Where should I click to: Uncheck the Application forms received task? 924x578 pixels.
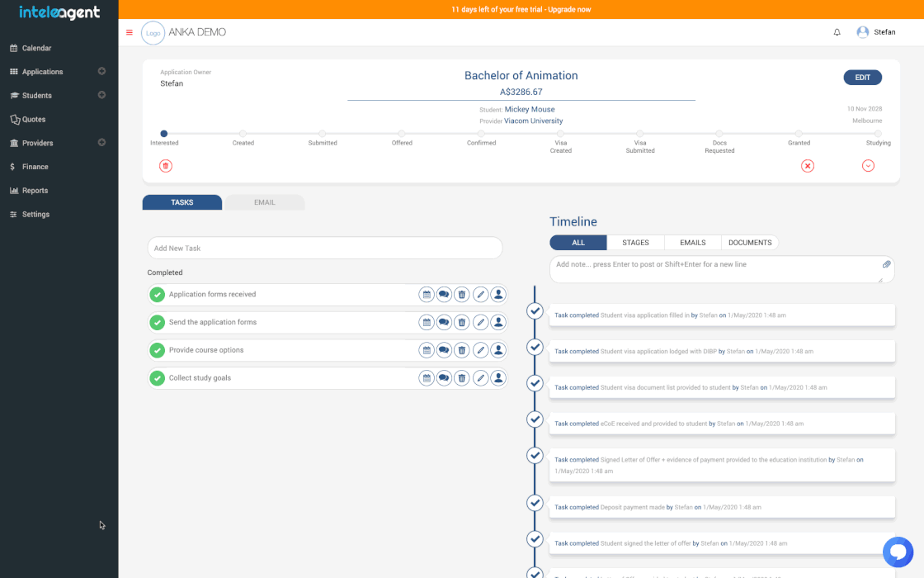(x=158, y=295)
